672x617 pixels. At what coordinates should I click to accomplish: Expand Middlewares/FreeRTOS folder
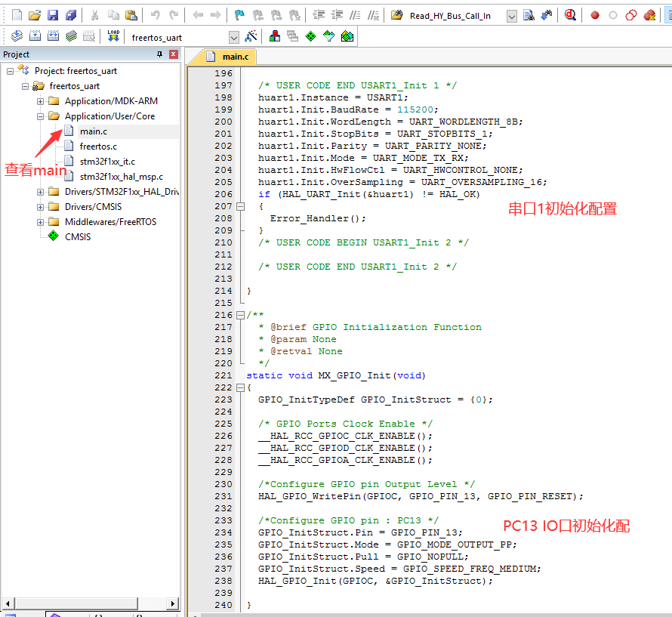[x=40, y=222]
